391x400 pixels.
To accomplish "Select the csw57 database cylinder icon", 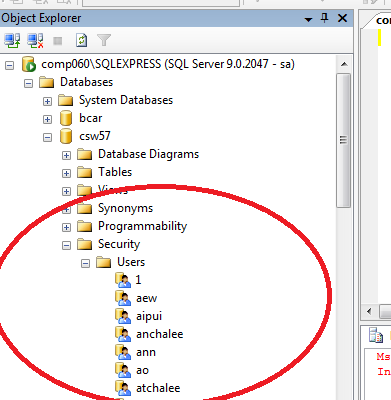I will click(66, 136).
